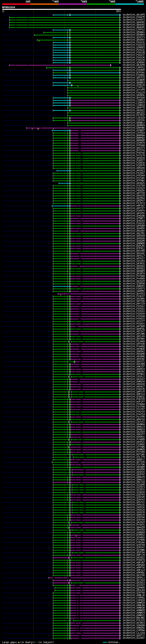
Task: Select label UniRef100_Q9SPL1
Action: click(133, 578)
